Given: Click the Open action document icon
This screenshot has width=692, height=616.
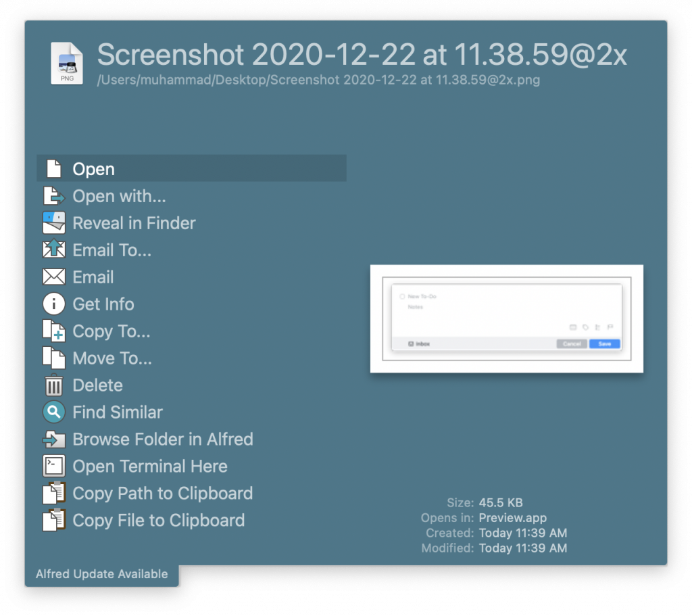Looking at the screenshot, I should 54,168.
